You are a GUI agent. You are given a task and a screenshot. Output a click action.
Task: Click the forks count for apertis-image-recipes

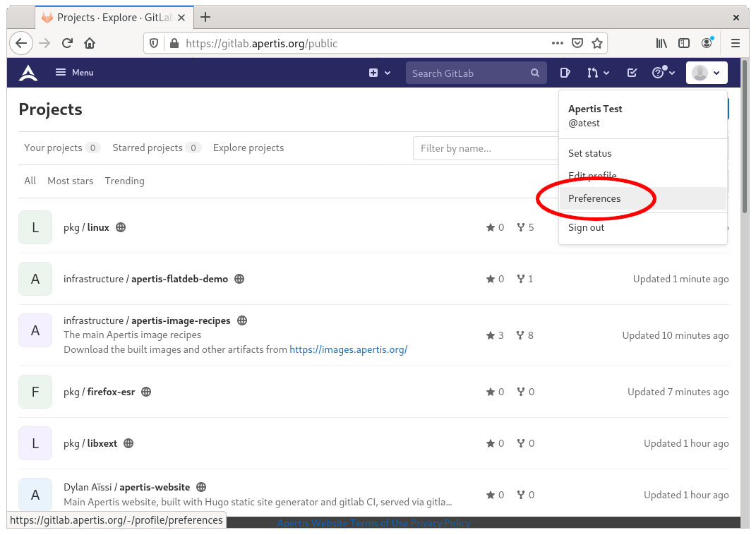[524, 335]
